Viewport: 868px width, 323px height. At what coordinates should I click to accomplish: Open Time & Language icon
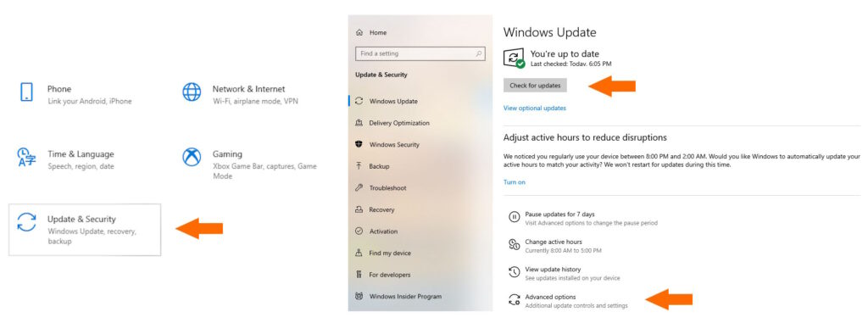click(x=26, y=158)
